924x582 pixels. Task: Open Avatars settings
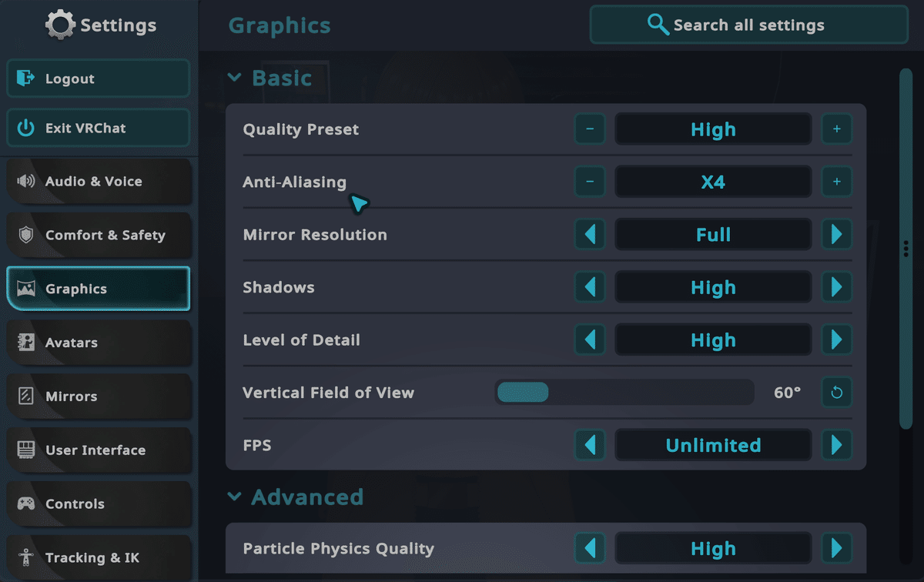coord(99,343)
